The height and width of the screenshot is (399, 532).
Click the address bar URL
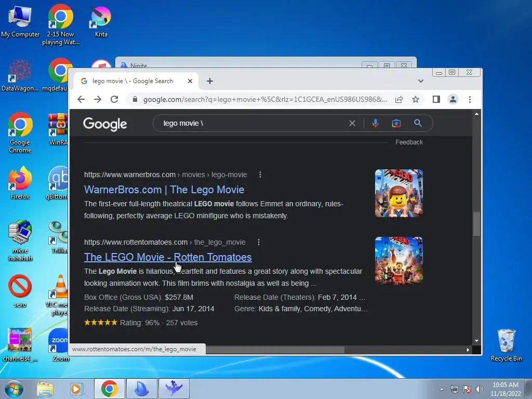click(265, 99)
